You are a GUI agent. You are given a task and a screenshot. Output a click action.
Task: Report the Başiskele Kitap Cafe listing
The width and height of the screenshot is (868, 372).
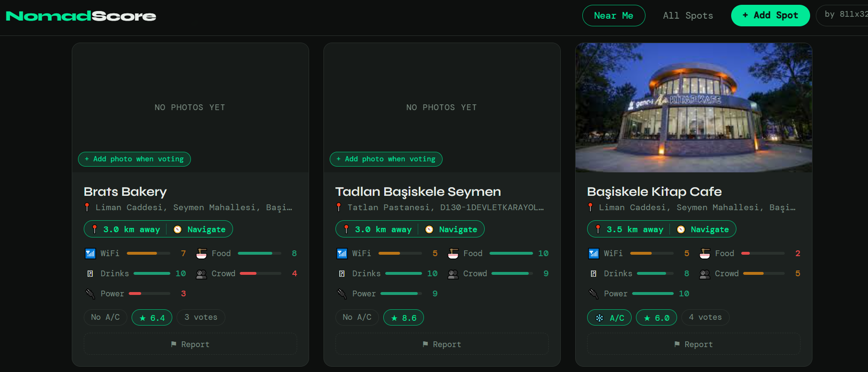click(694, 344)
